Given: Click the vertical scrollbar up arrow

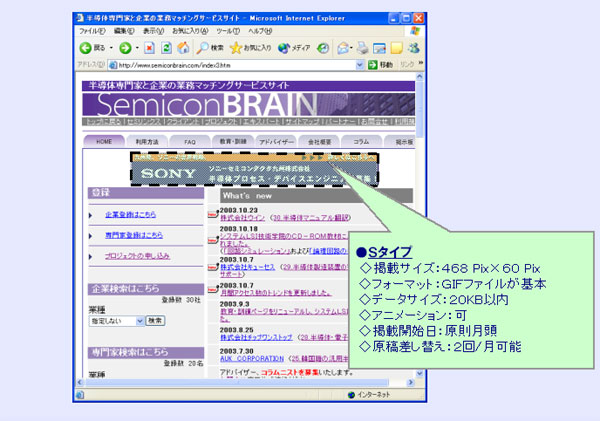Looking at the screenshot, I should pyautogui.click(x=420, y=77).
